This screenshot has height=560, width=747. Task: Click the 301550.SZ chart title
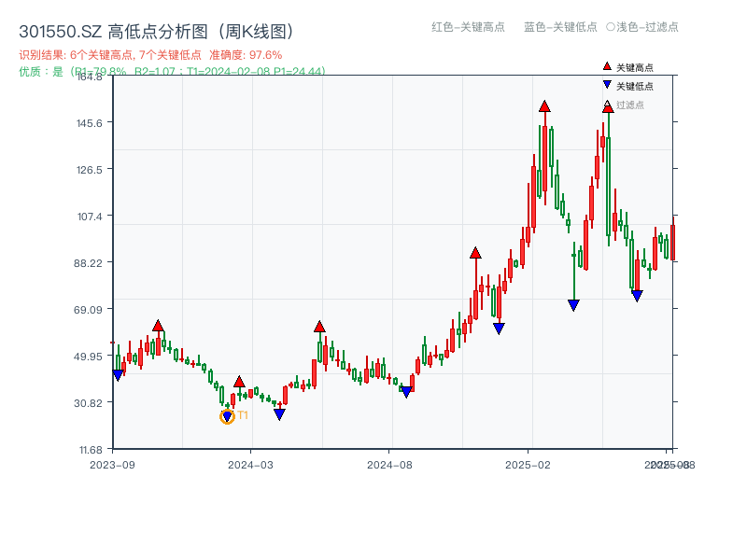pos(155,29)
